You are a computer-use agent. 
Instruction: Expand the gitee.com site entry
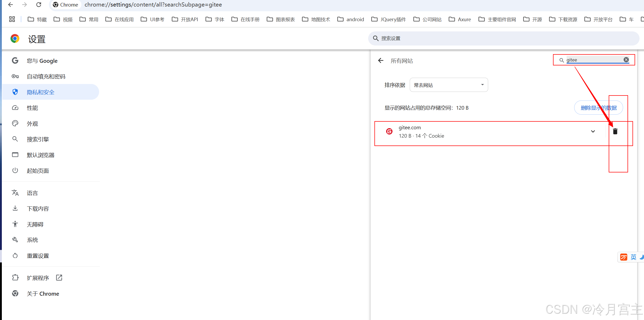tap(593, 131)
